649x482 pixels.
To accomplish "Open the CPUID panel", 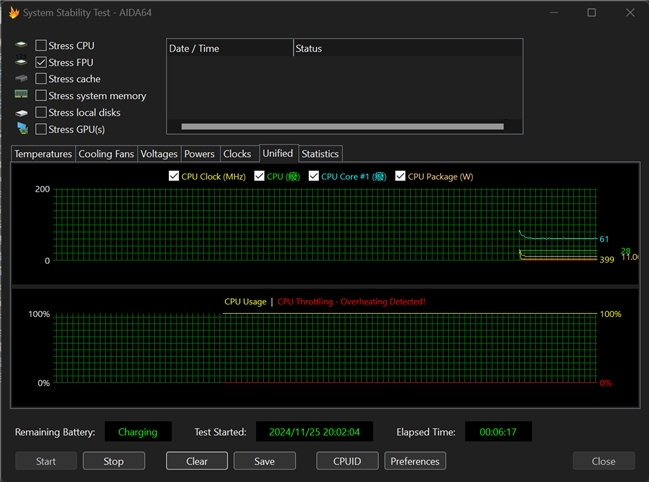I will tap(347, 461).
